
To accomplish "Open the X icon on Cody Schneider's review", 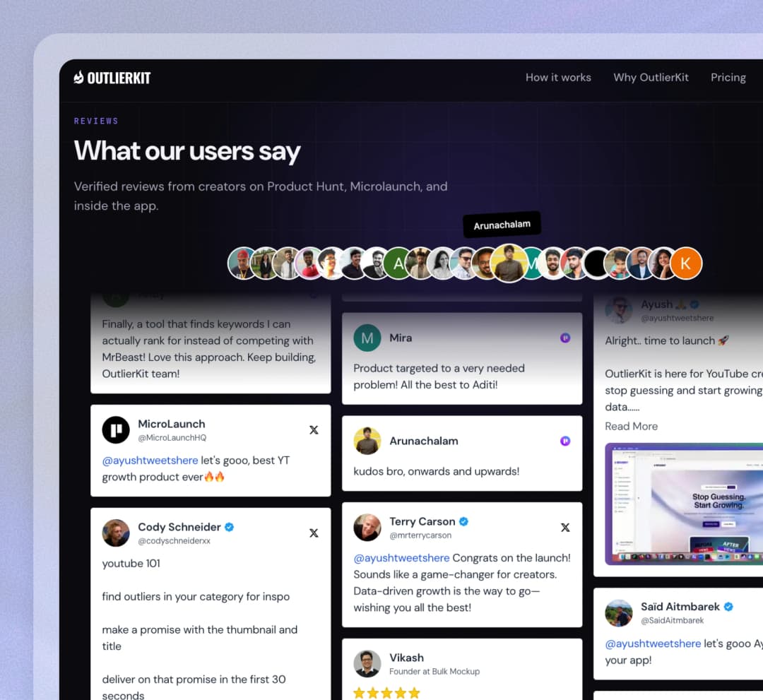I will point(314,533).
